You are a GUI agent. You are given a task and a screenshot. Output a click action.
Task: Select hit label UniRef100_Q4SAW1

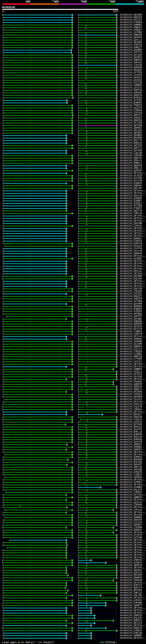coord(131,319)
